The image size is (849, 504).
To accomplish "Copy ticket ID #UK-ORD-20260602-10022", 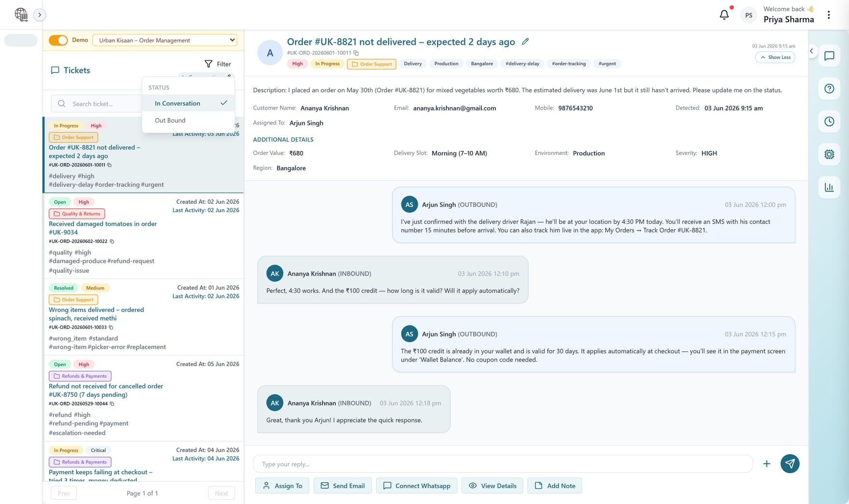I will coord(112,241).
